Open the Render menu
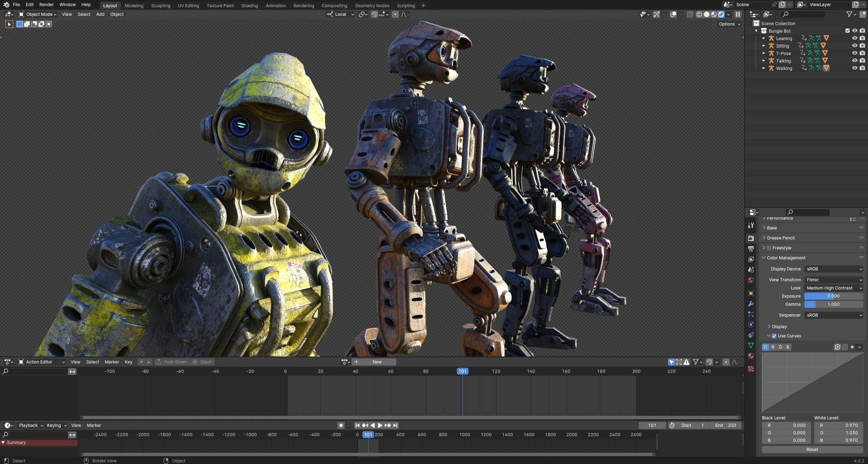The width and height of the screenshot is (868, 464). [46, 5]
